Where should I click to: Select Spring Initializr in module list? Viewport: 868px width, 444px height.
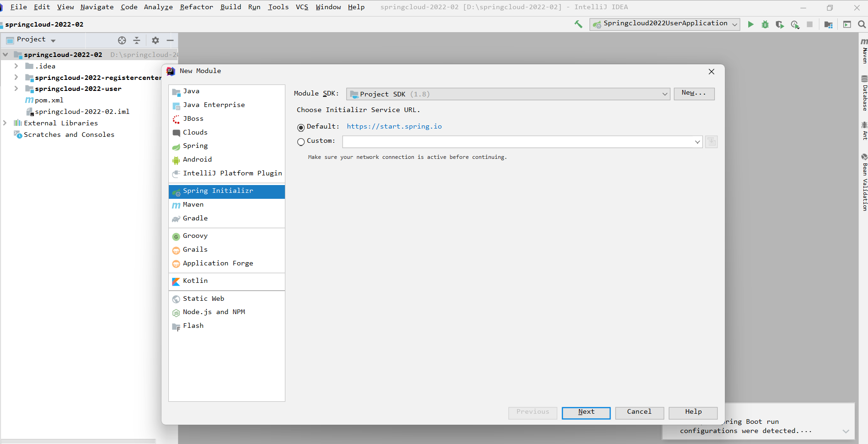227,191
